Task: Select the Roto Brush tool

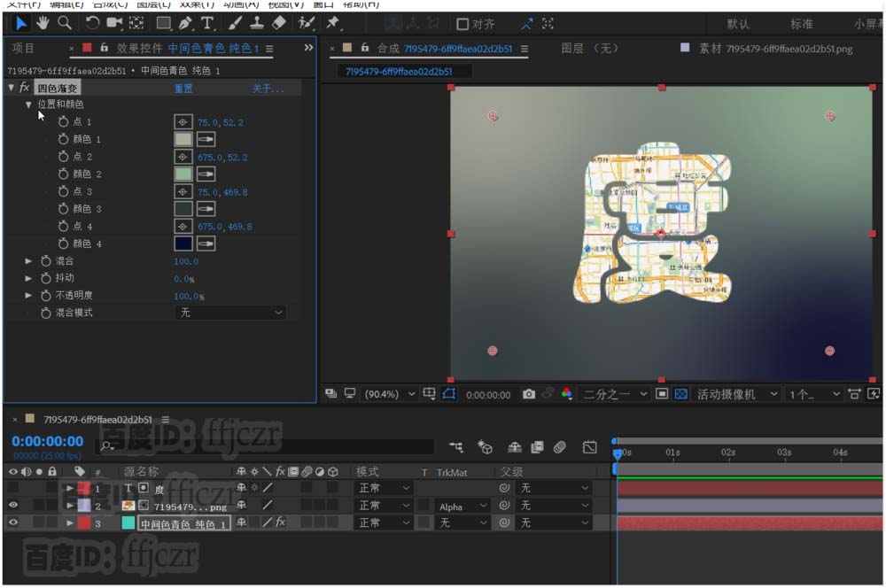Action: click(x=306, y=23)
